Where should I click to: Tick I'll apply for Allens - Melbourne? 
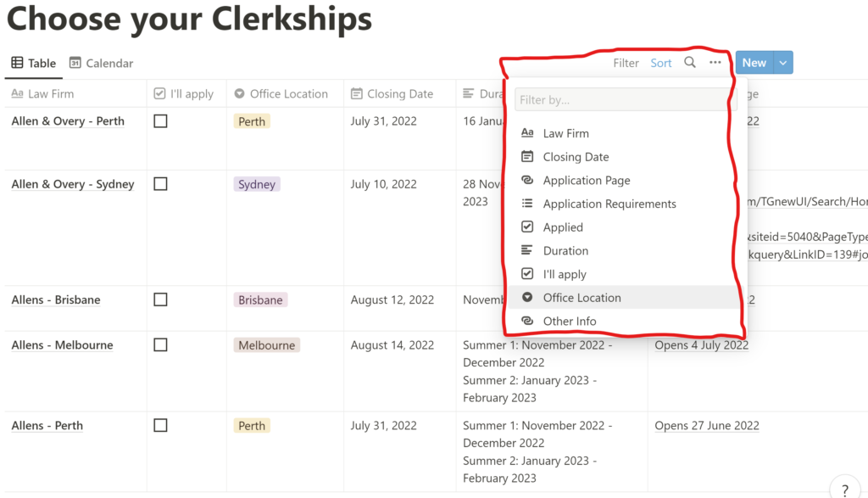(x=160, y=345)
